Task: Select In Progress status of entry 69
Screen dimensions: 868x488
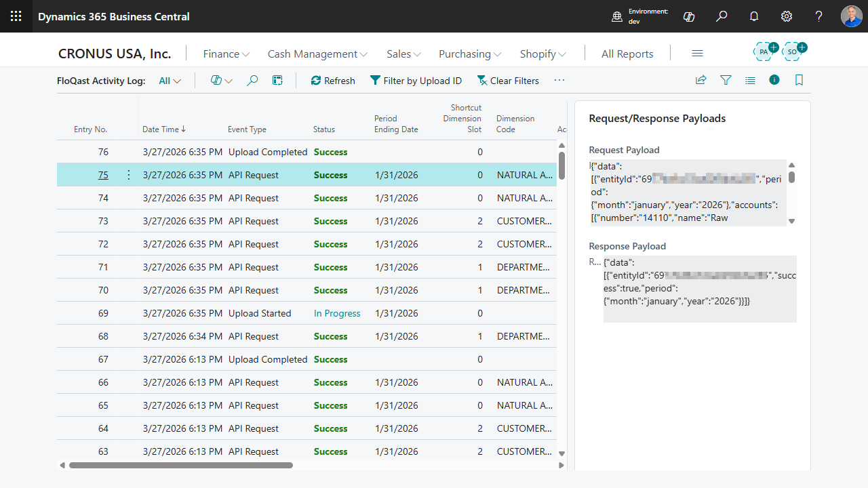Action: pyautogui.click(x=337, y=313)
